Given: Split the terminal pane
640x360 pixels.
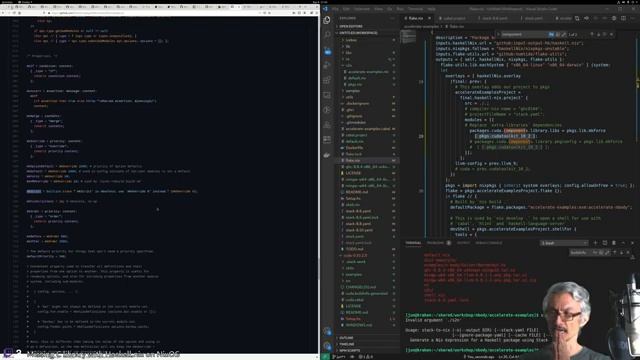Looking at the screenshot, I should pyautogui.click(x=604, y=243).
